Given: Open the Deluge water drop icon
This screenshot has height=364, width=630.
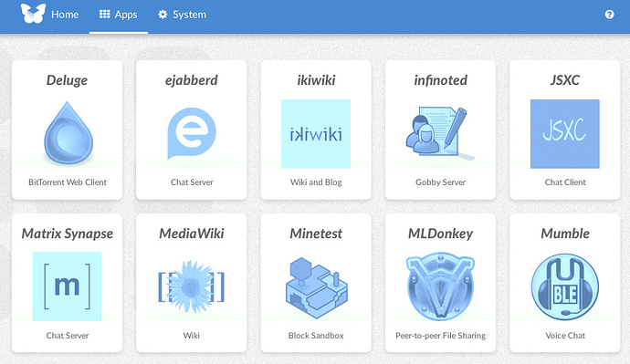Looking at the screenshot, I should 68,133.
